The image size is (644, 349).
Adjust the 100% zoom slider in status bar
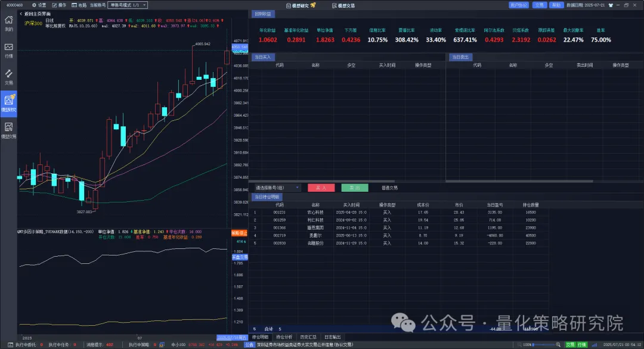coord(543,345)
